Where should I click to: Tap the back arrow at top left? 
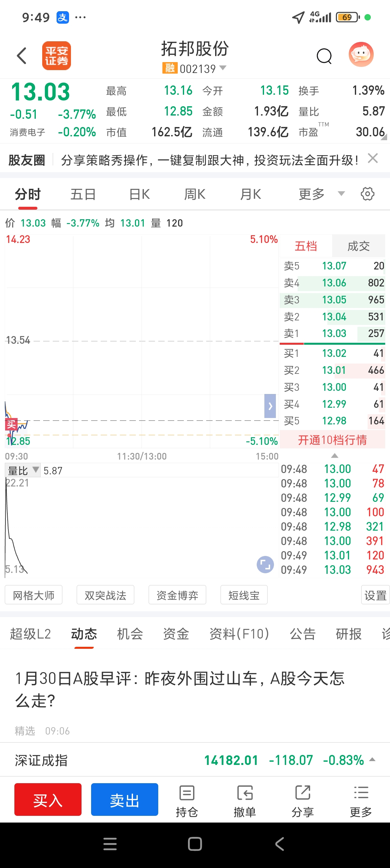click(21, 56)
